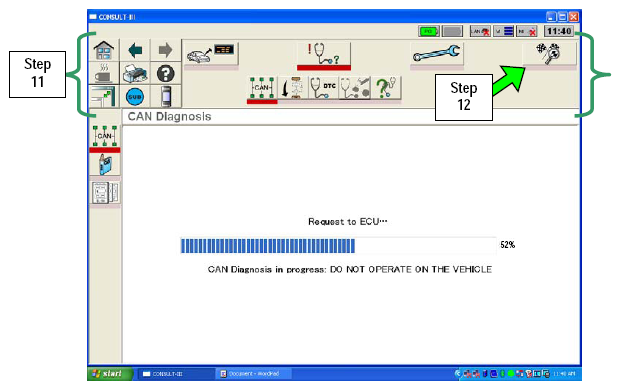Select the CAN diagnosis toolbar icon
This screenshot has width=621, height=390.
point(262,88)
